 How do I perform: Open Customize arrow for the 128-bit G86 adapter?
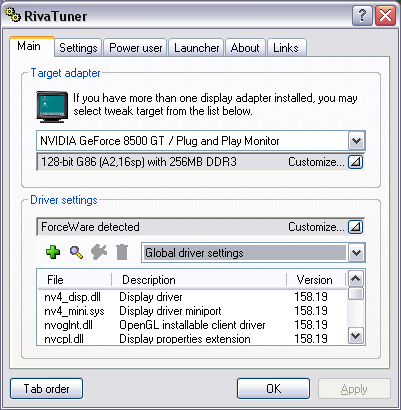pos(356,162)
